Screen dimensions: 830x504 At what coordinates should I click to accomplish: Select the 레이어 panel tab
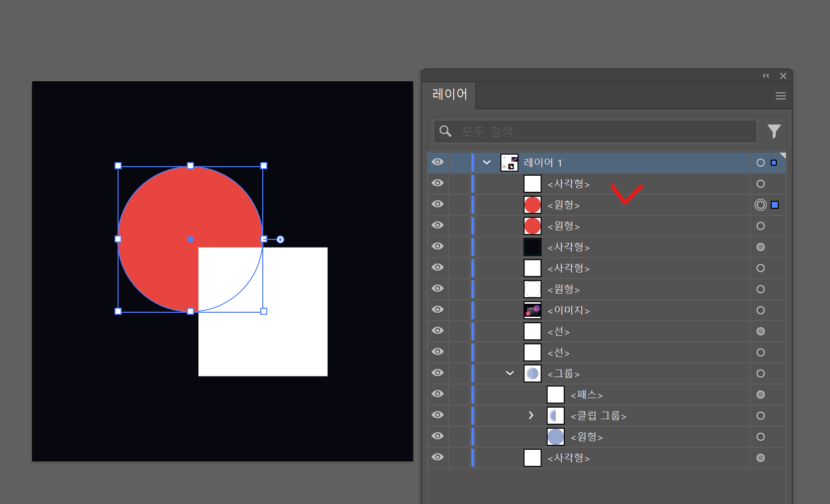(450, 94)
